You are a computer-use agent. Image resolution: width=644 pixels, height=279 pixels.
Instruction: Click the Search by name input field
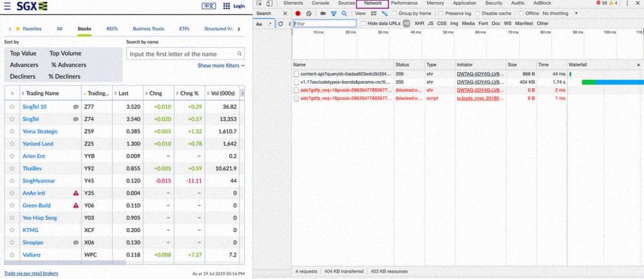185,54
